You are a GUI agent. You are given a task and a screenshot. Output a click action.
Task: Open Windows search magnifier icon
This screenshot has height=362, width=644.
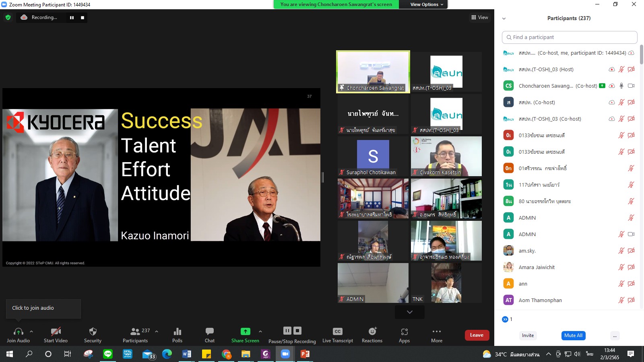tap(29, 354)
